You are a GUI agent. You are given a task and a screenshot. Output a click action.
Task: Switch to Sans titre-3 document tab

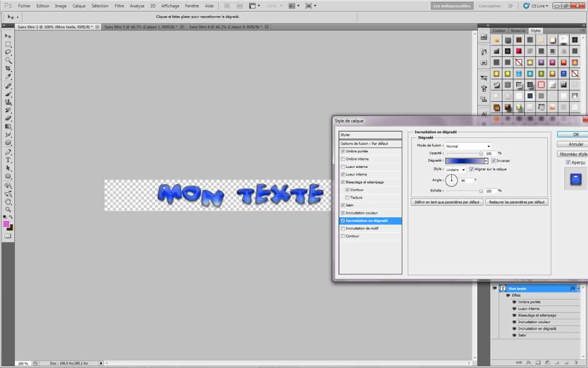[x=141, y=26]
